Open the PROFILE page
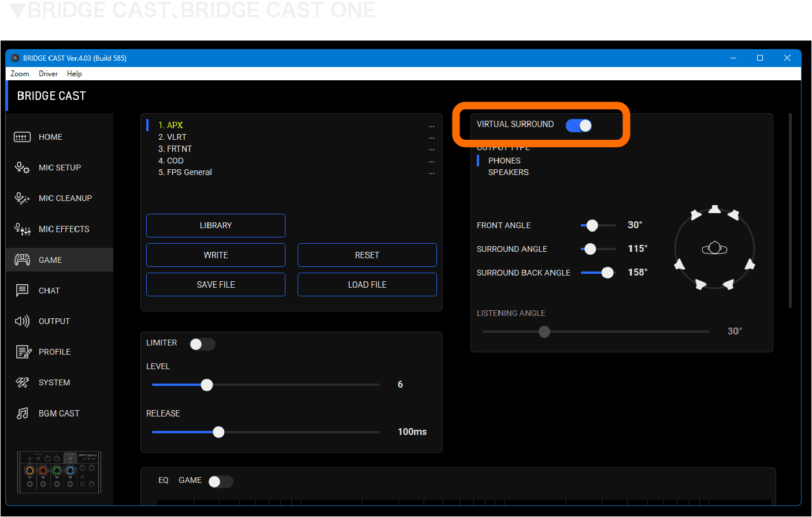 coord(60,352)
